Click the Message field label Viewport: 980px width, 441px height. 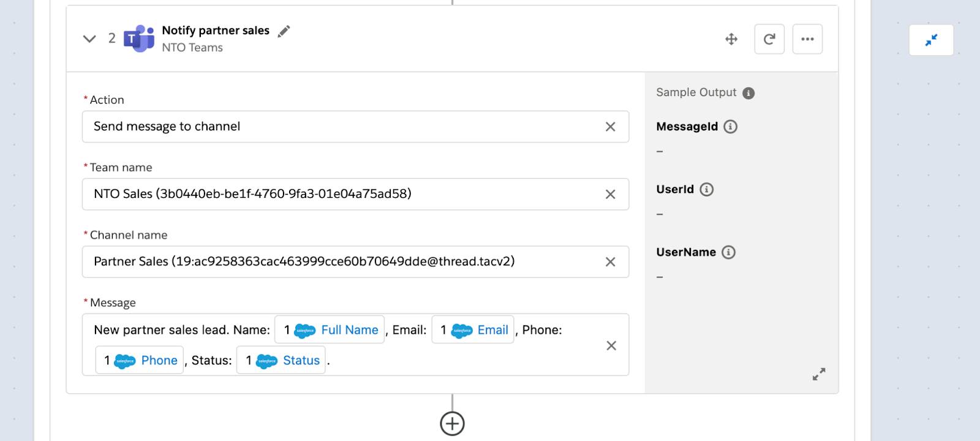click(113, 303)
